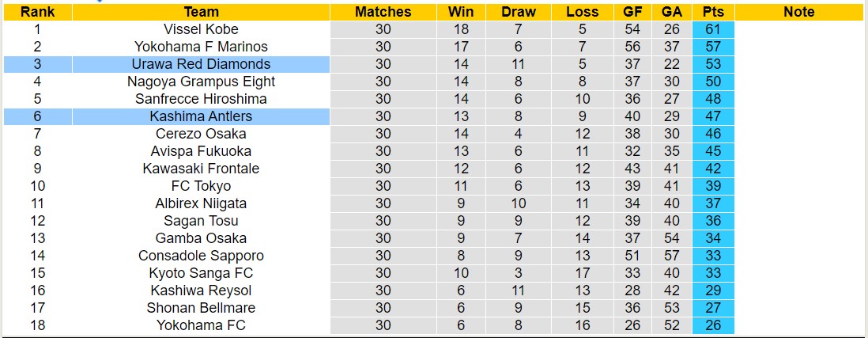Click the Loss column header
This screenshot has height=338, width=868.
[583, 12]
